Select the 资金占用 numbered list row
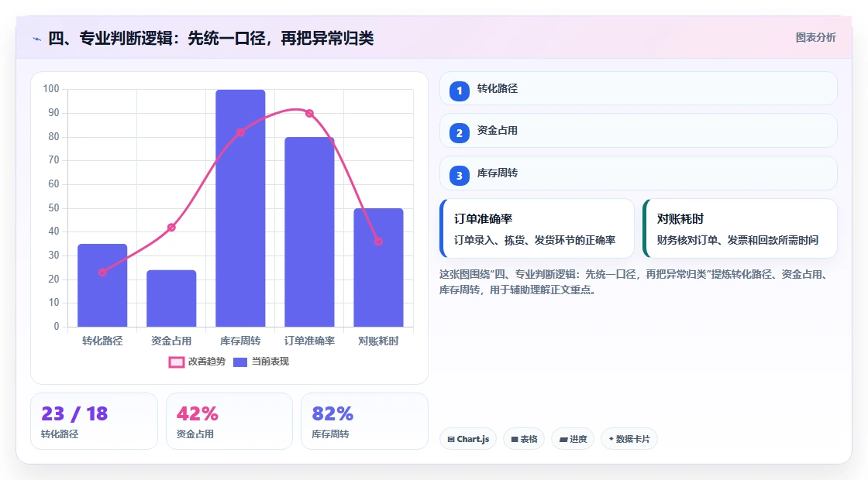Image resolution: width=868 pixels, height=480 pixels. pyautogui.click(x=639, y=131)
